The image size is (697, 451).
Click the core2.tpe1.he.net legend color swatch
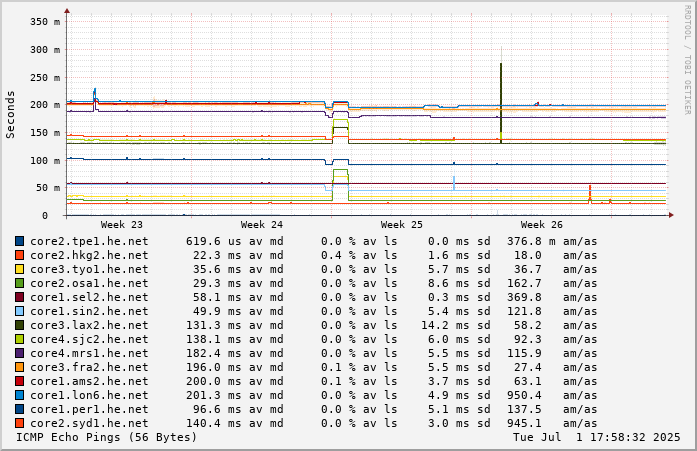[x=20, y=241]
